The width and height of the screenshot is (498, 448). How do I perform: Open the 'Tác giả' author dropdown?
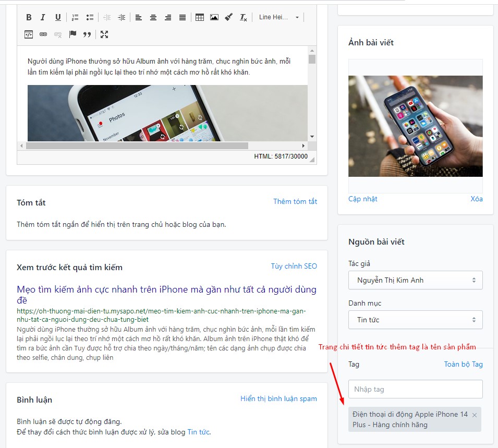(416, 280)
